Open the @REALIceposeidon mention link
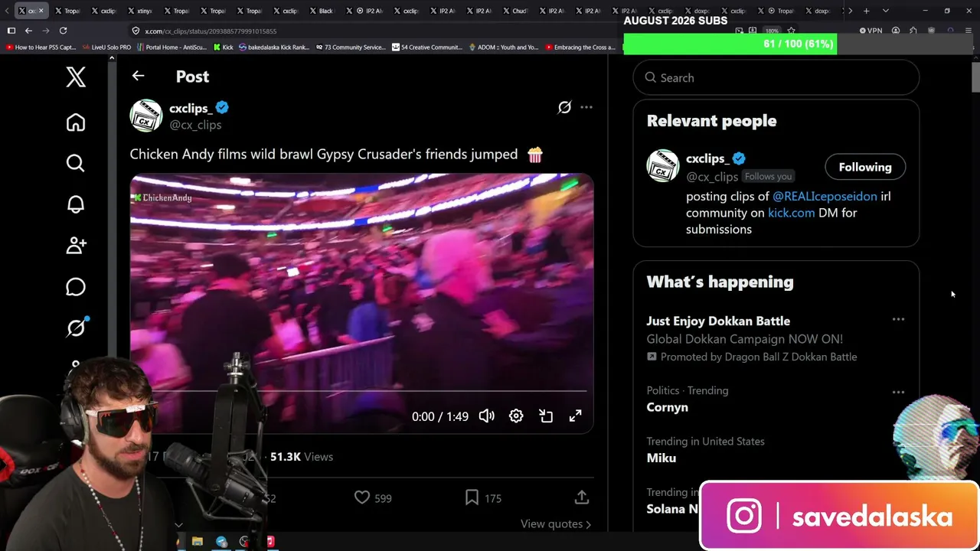 click(x=825, y=196)
